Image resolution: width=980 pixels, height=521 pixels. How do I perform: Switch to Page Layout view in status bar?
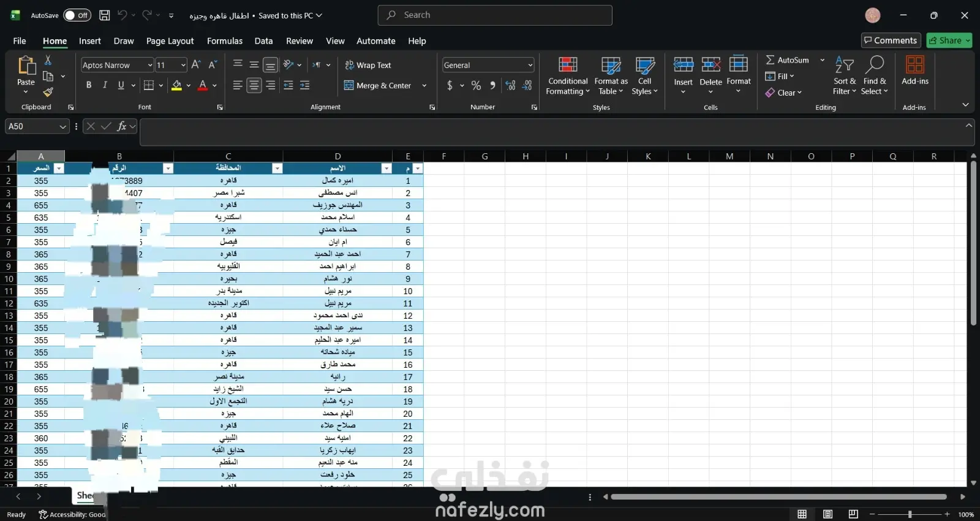827,514
